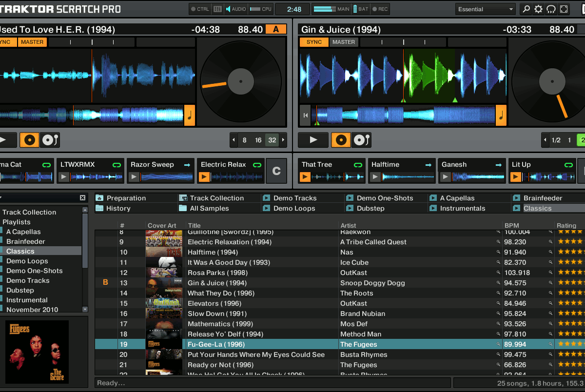Set Deck A loop size to 16
This screenshot has width=585, height=392.
[258, 140]
